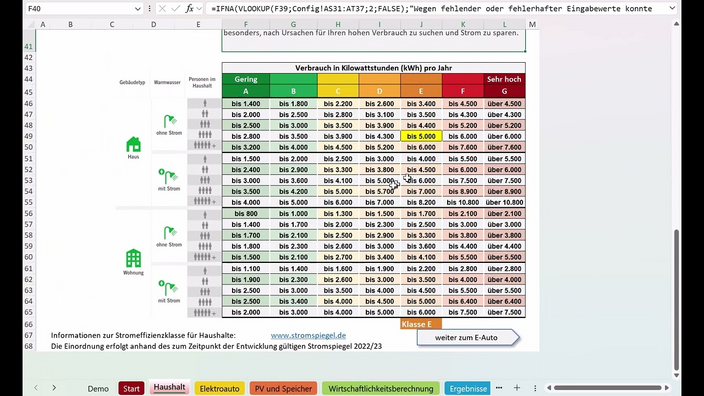The width and height of the screenshot is (704, 396).
Task: Click the three persons icon in row 48
Action: [x=205, y=125]
